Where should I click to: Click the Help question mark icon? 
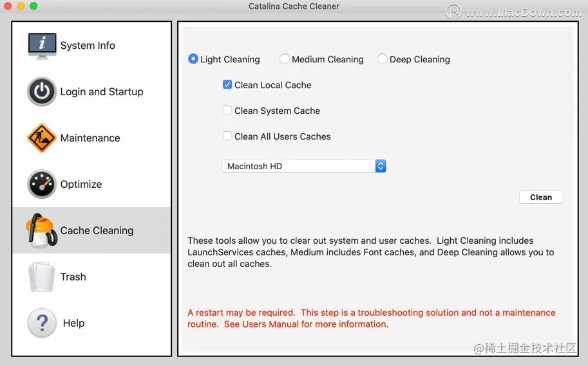coord(42,323)
